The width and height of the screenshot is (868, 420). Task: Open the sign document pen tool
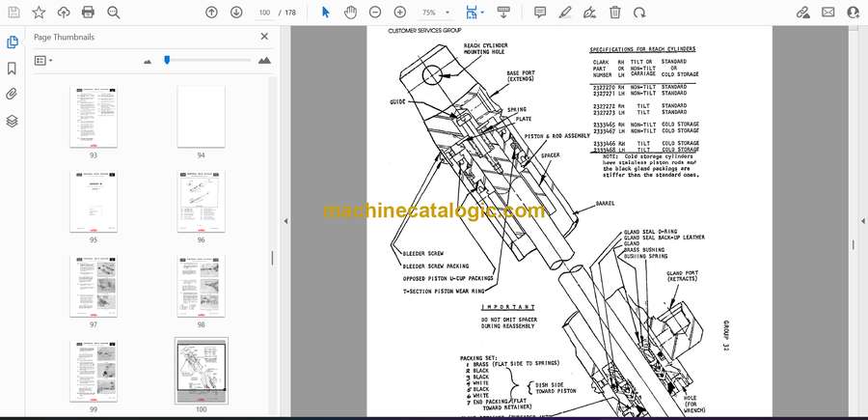click(590, 13)
